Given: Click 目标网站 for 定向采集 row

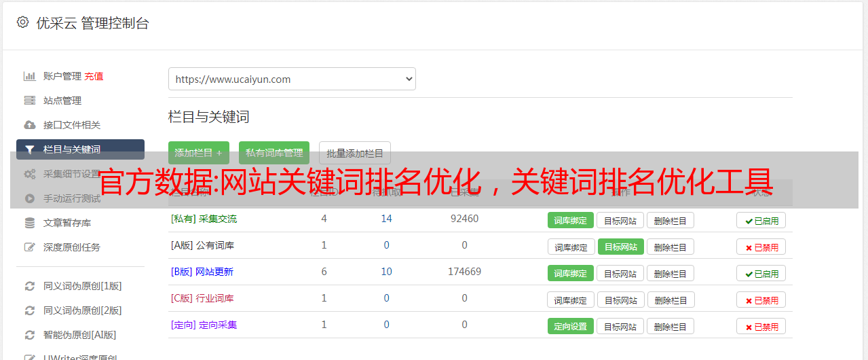Looking at the screenshot, I should [x=620, y=326].
